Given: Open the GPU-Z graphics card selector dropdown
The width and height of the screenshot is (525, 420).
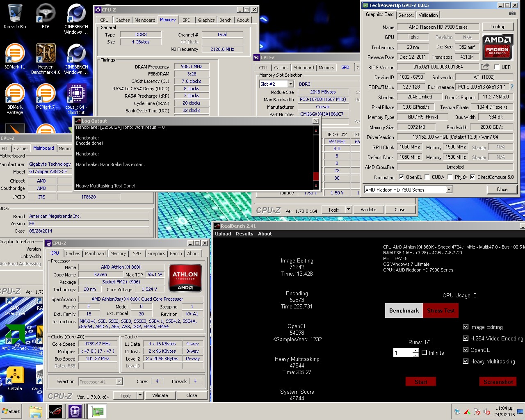Looking at the screenshot, I should pyautogui.click(x=449, y=189).
